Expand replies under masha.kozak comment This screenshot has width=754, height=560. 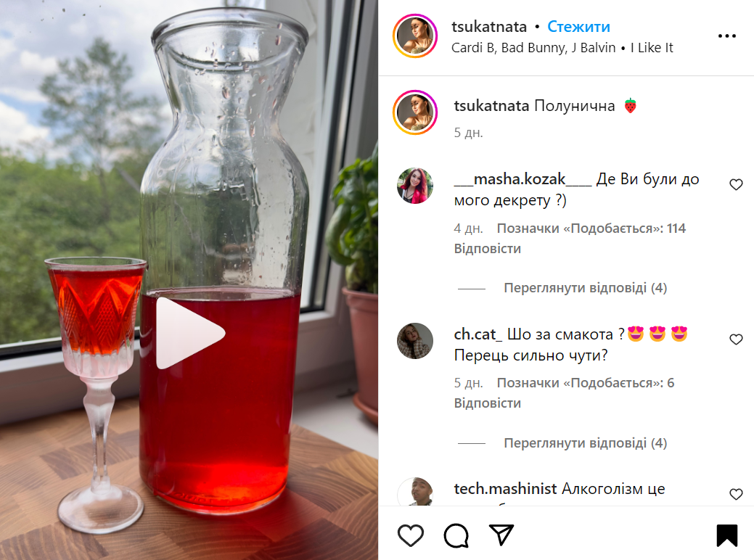coord(585,288)
